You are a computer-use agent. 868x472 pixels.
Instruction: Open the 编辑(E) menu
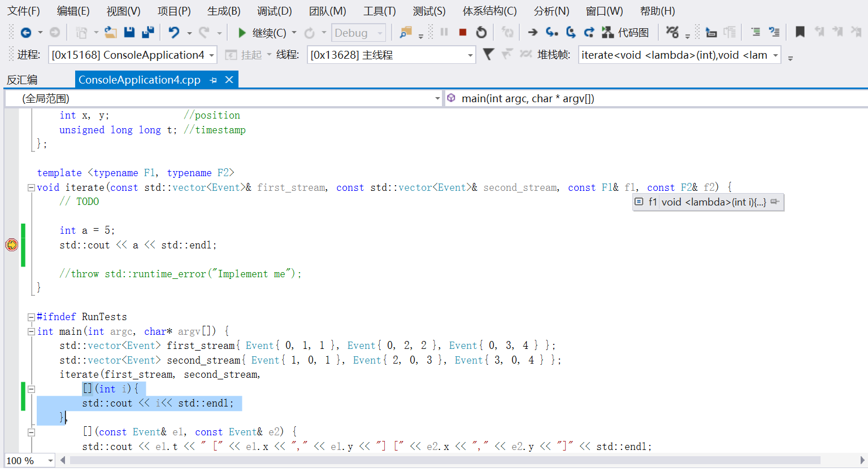pyautogui.click(x=73, y=11)
